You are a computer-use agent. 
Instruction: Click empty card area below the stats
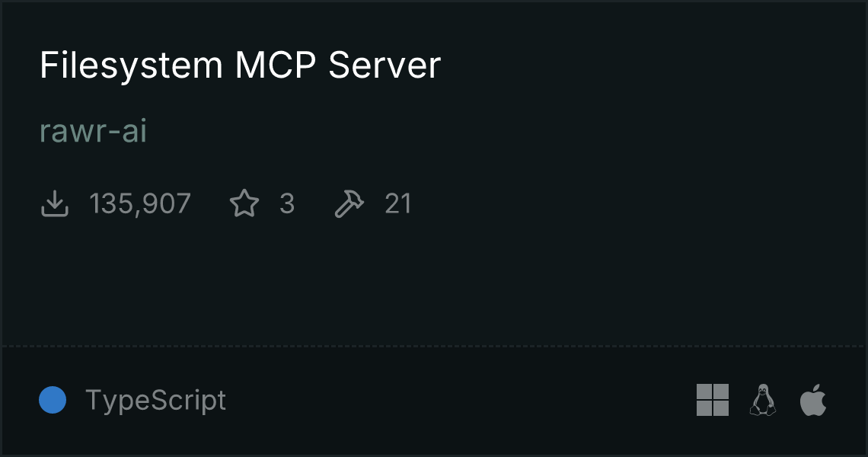(434, 283)
